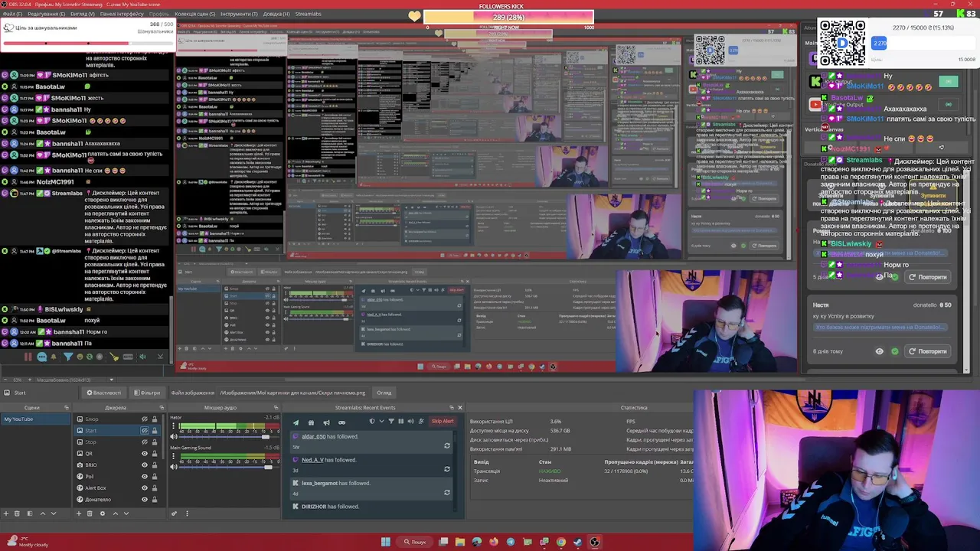Open the filter funnel in Recent Events
This screenshot has height=551, width=980.
(x=391, y=421)
